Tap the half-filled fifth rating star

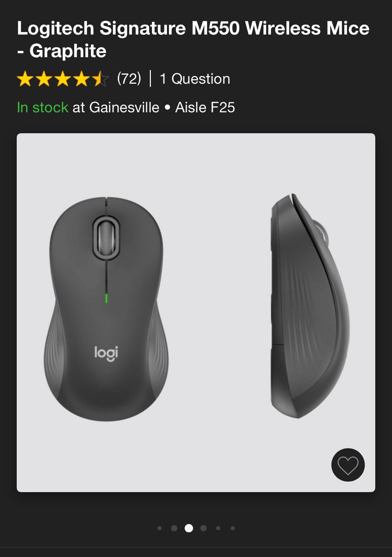tap(100, 79)
